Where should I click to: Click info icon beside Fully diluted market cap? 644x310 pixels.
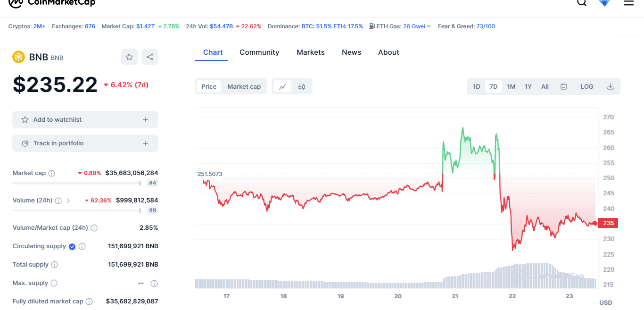point(89,302)
